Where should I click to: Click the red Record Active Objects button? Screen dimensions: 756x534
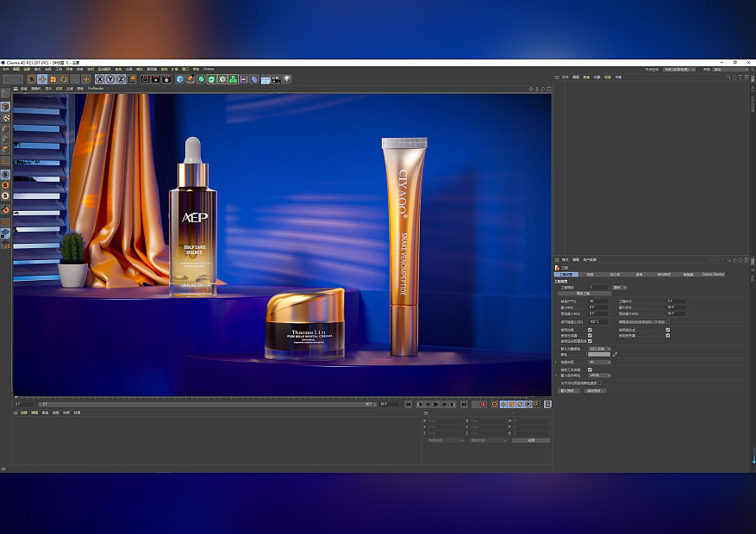(483, 405)
